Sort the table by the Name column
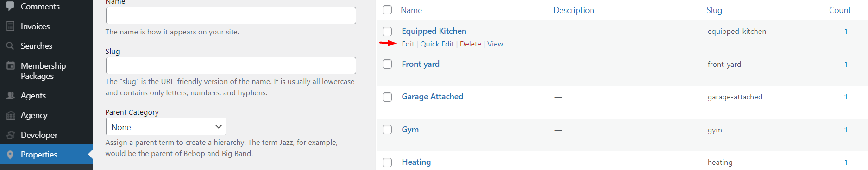This screenshot has width=868, height=170. tap(411, 10)
